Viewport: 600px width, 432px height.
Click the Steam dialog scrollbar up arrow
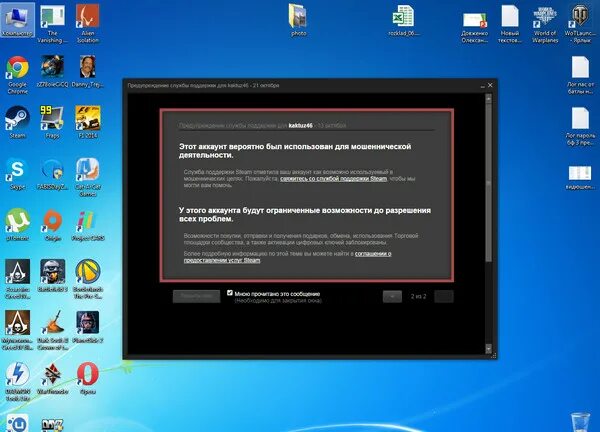click(x=488, y=98)
